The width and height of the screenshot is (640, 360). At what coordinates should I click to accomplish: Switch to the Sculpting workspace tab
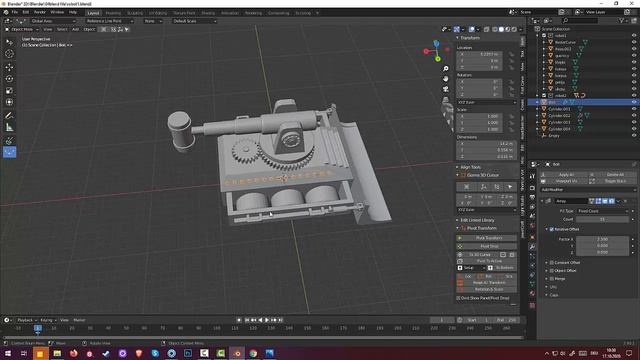[x=135, y=13]
